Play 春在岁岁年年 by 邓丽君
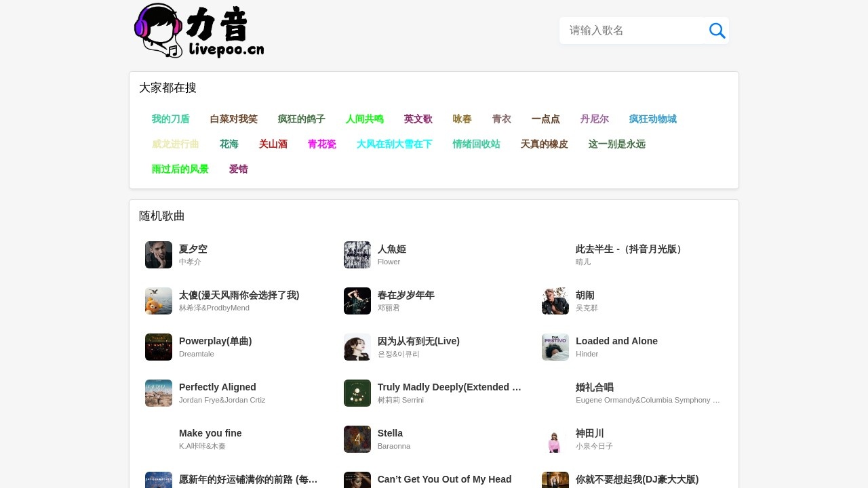The width and height of the screenshot is (868, 488). pyautogui.click(x=406, y=295)
